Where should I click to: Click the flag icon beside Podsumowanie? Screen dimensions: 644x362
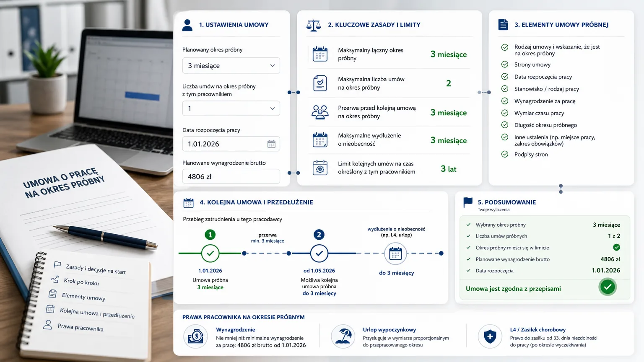point(468,202)
